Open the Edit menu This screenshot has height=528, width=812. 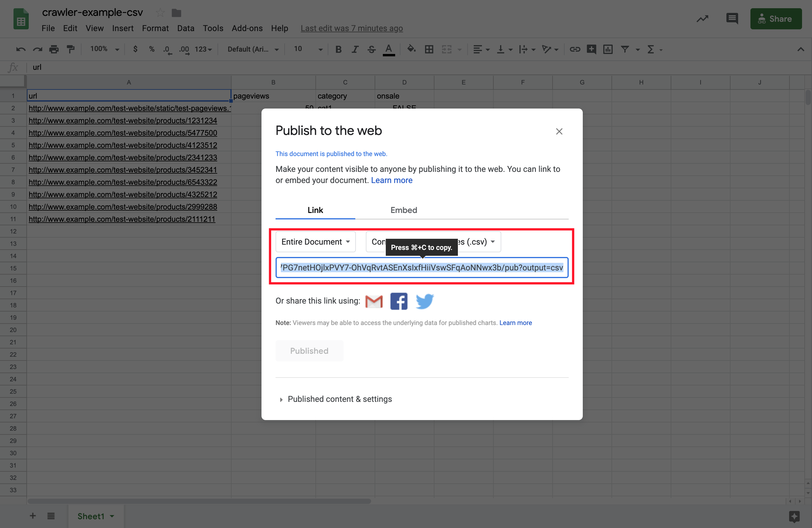pos(70,28)
